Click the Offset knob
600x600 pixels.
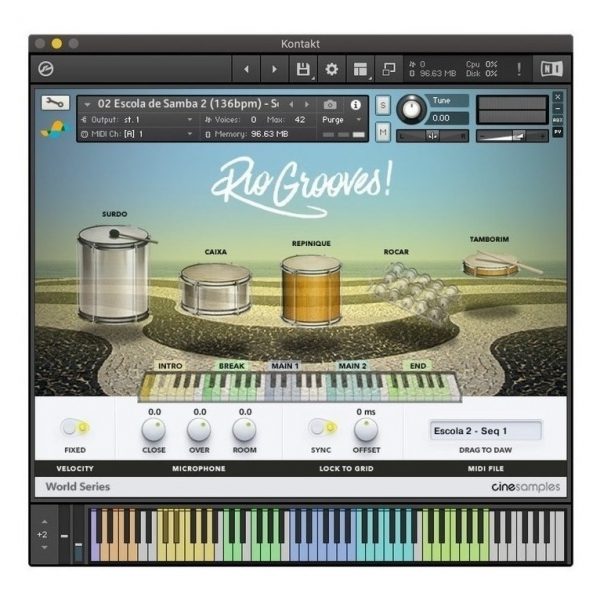(x=366, y=430)
